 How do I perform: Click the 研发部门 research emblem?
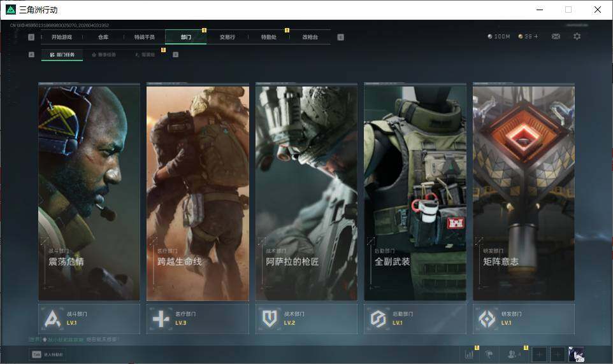(x=487, y=318)
